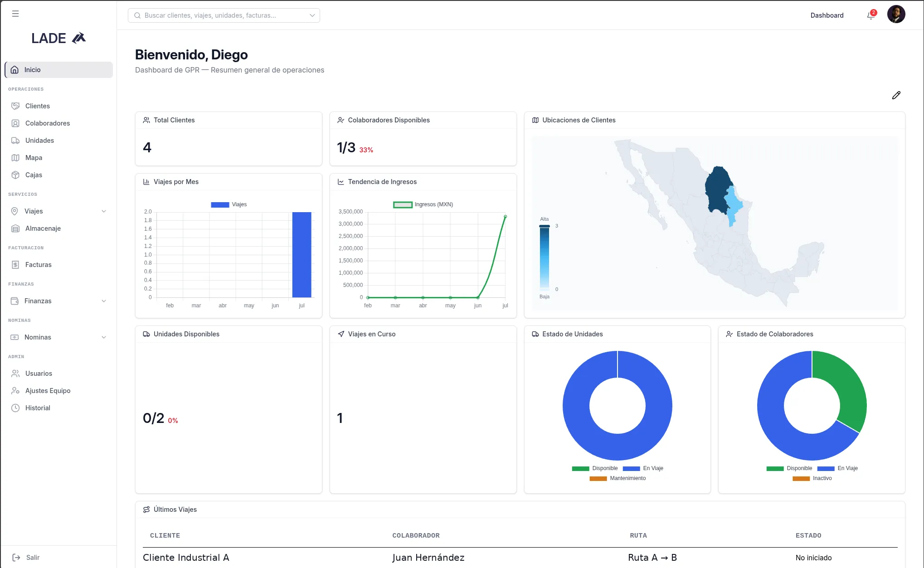924x568 pixels.
Task: Expand the Viajes submenu chevron
Action: tap(104, 211)
